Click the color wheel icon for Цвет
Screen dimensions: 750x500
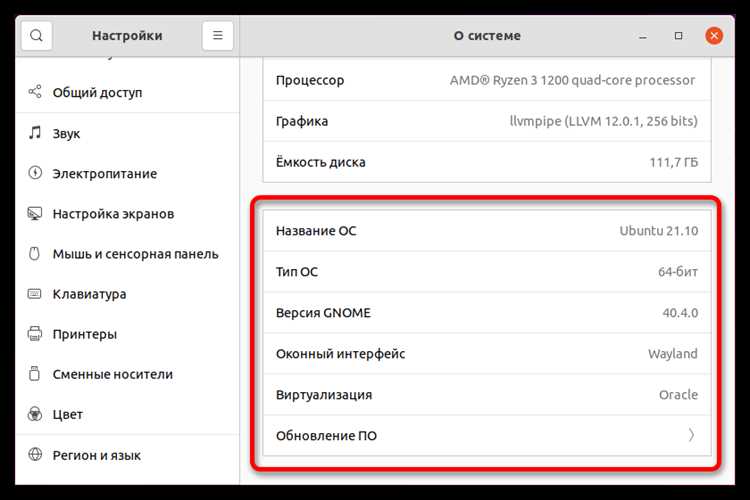35,414
